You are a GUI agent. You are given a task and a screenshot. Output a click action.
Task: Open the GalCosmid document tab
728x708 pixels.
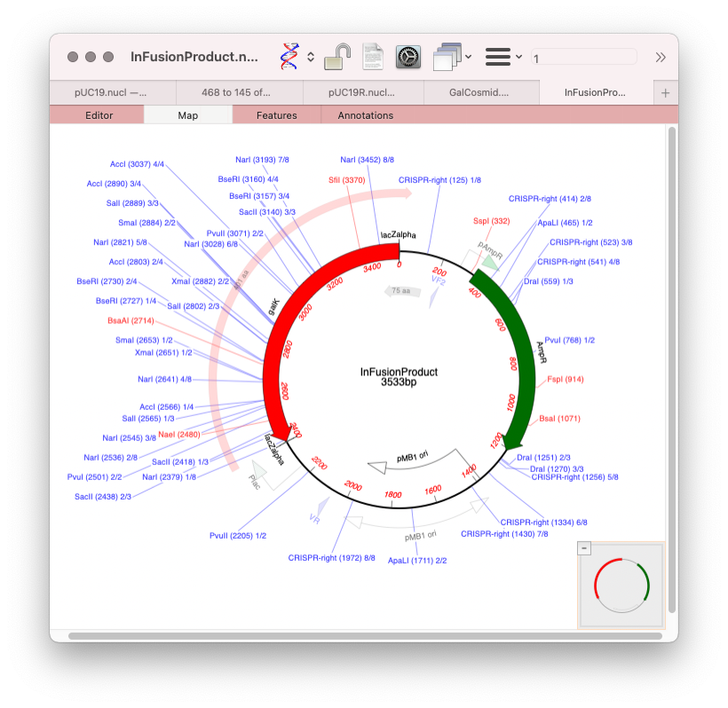pos(481,91)
